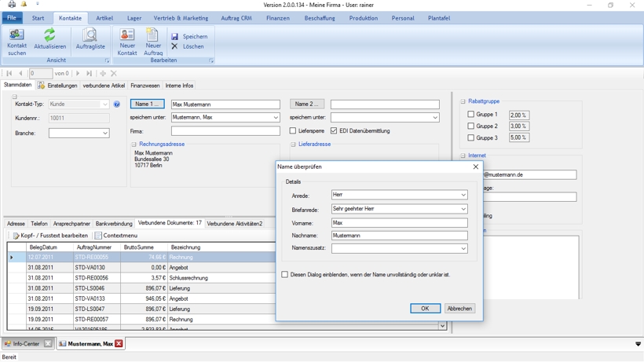Open Ansicht group dialog launcher
This screenshot has height=362, width=644.
[107, 60]
